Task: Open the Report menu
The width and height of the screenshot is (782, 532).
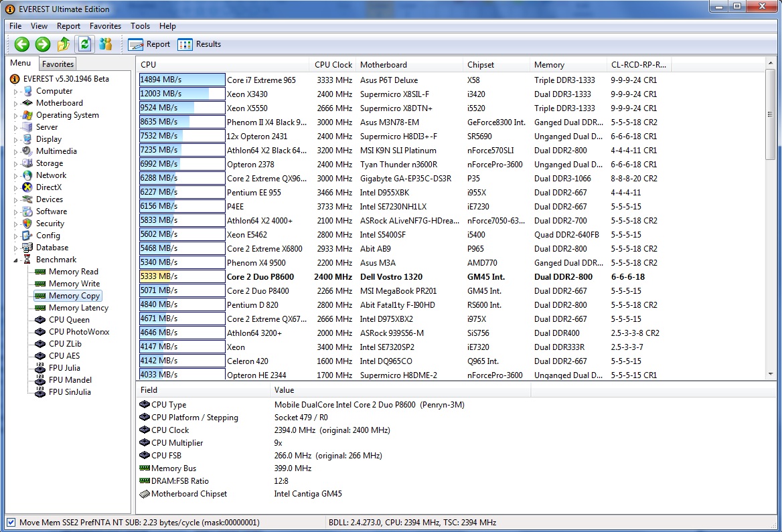Action: tap(68, 26)
